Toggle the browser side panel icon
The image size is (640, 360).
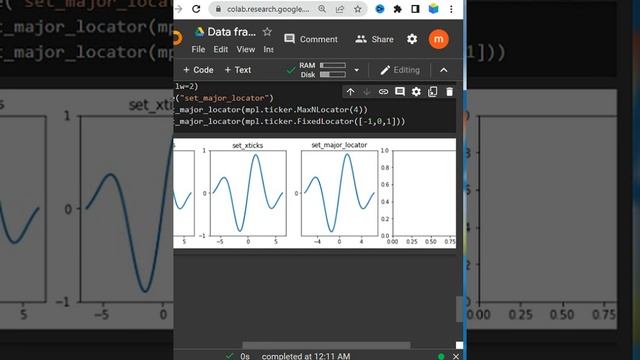coord(415,9)
